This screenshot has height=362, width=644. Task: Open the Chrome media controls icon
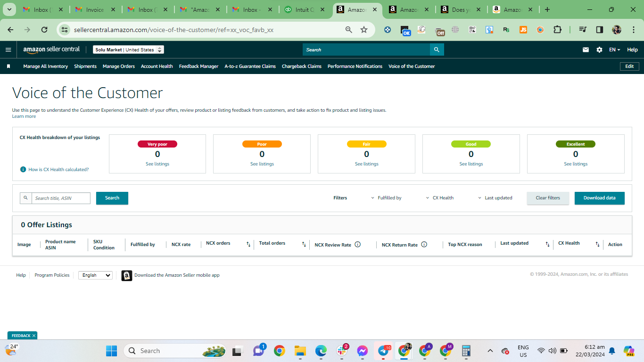[x=583, y=30]
